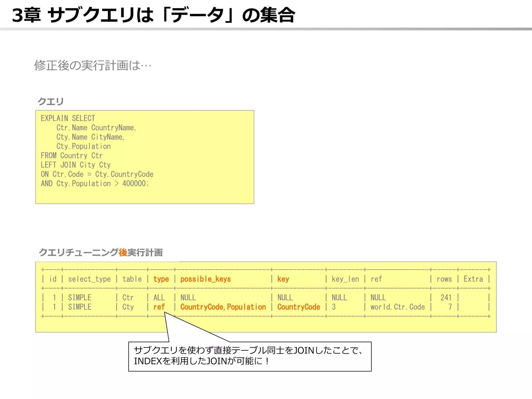532x399 pixels.
Task: Click the orange key column header
Action: 283,279
